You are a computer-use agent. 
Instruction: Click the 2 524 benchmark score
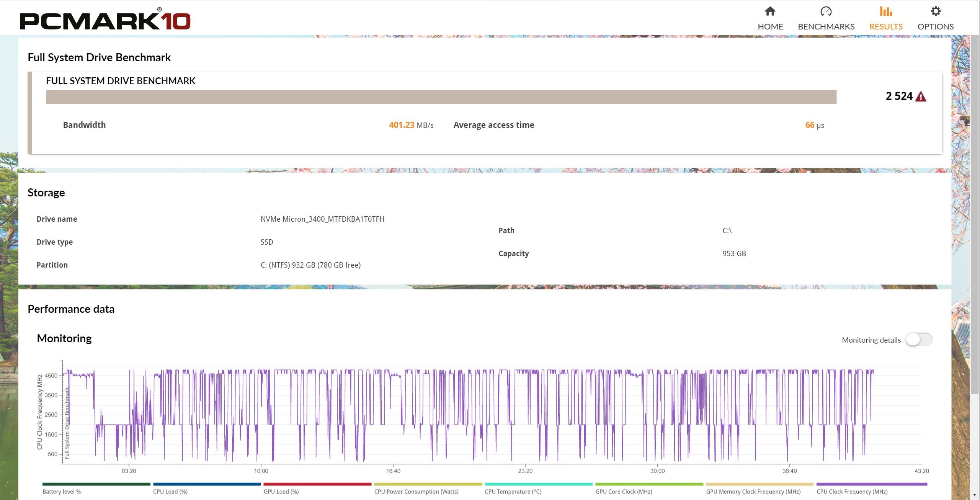pos(899,96)
